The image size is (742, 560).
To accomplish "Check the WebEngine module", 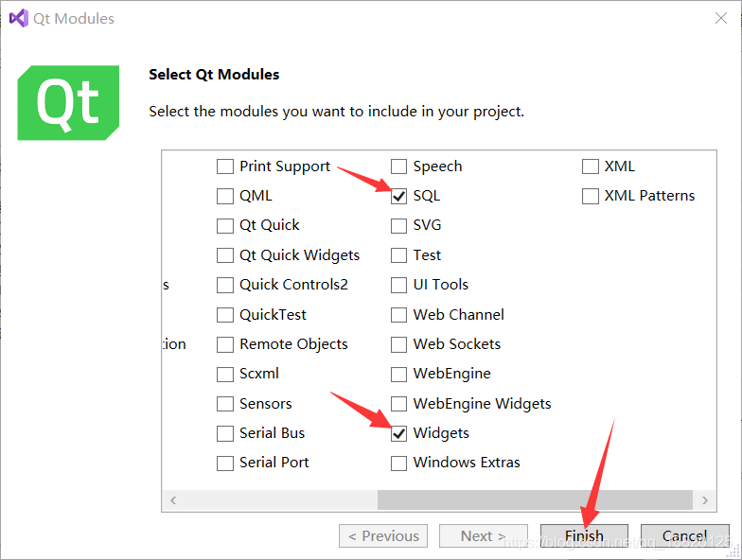I will point(398,375).
